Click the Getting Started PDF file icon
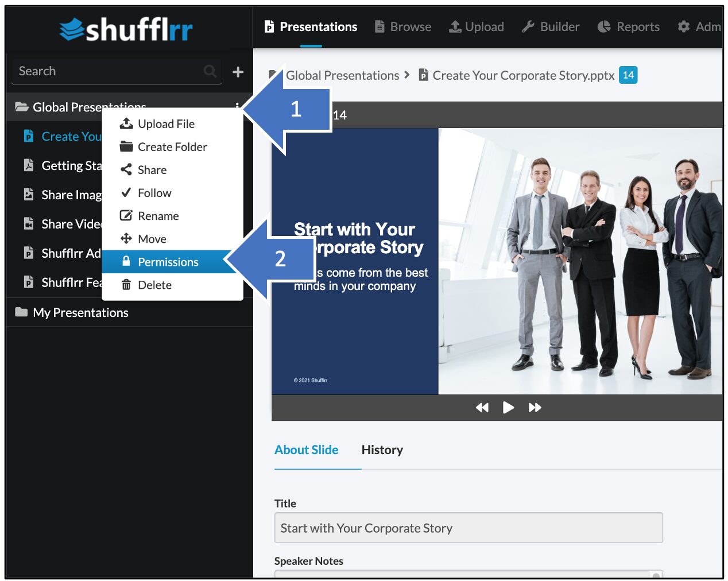This screenshot has width=728, height=581. [x=29, y=165]
